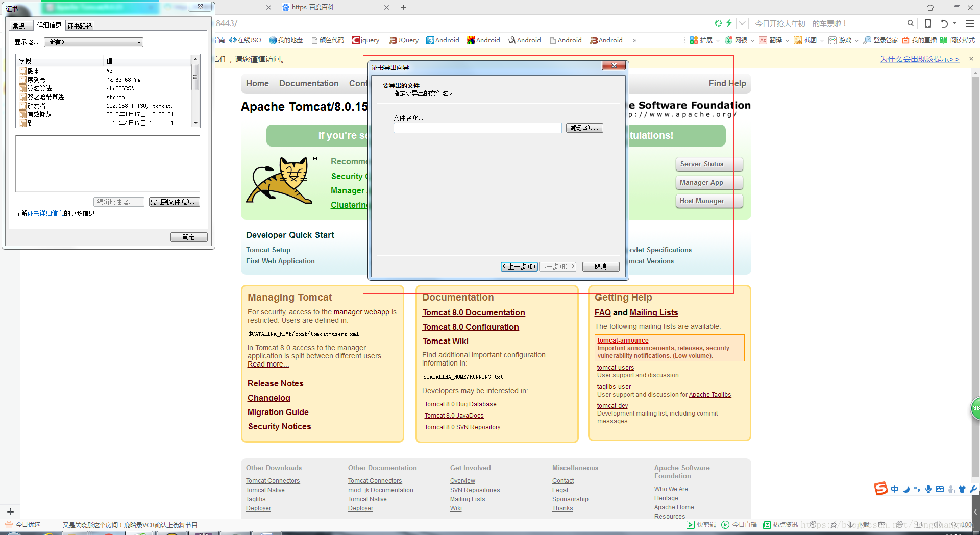Expand 翻译 dropdown arrow

coord(787,41)
